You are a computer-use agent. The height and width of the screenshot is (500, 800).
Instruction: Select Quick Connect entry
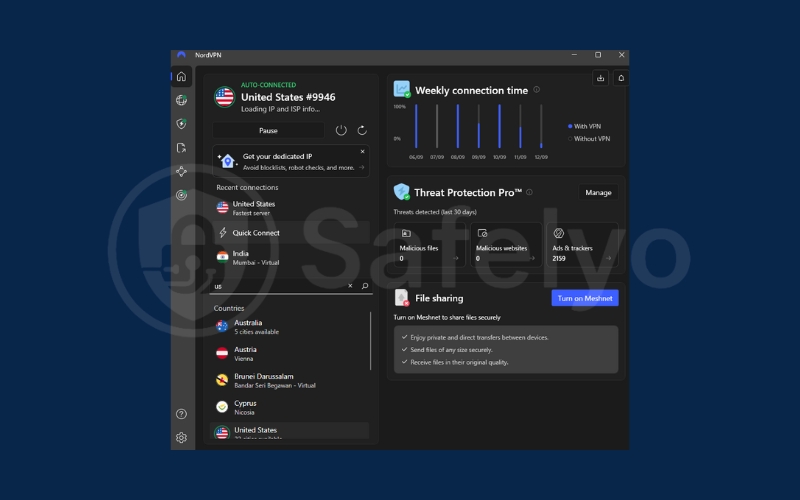click(x=291, y=233)
